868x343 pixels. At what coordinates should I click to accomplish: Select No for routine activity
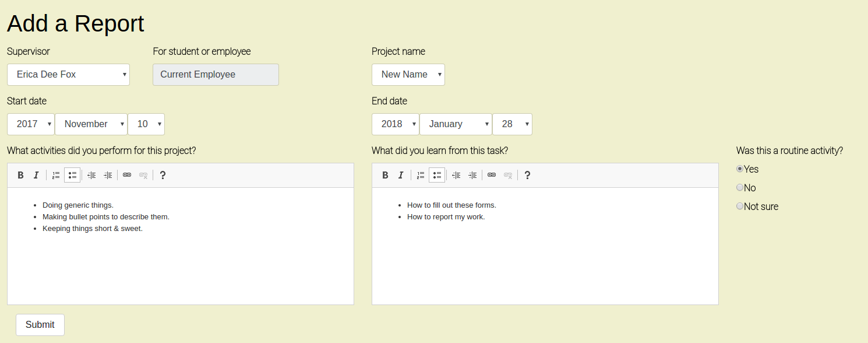[x=740, y=188]
